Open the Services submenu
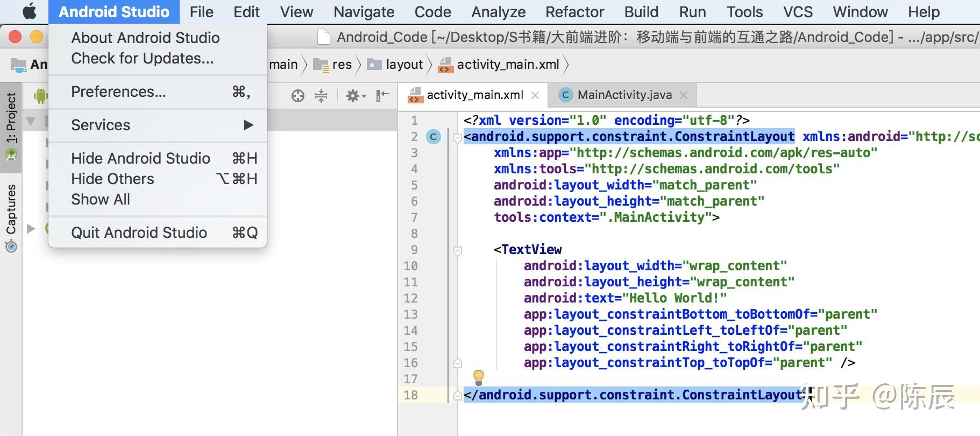The height and width of the screenshot is (436, 980). (x=158, y=125)
